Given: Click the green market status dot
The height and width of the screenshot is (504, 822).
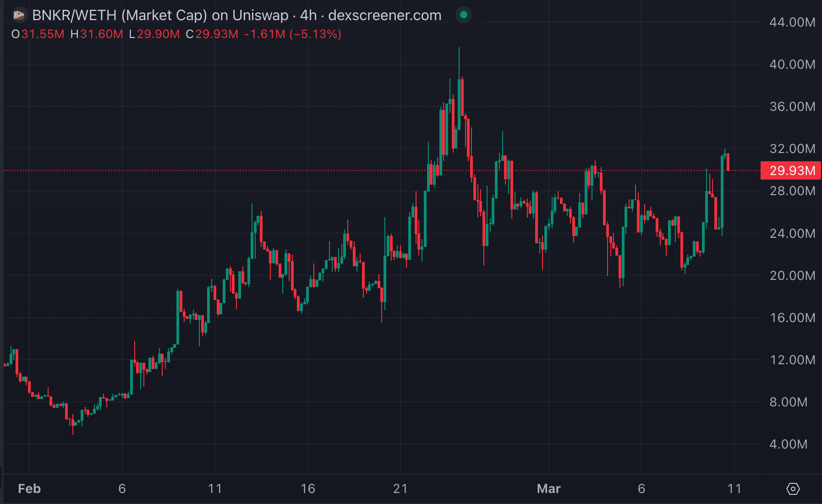Looking at the screenshot, I should [463, 15].
